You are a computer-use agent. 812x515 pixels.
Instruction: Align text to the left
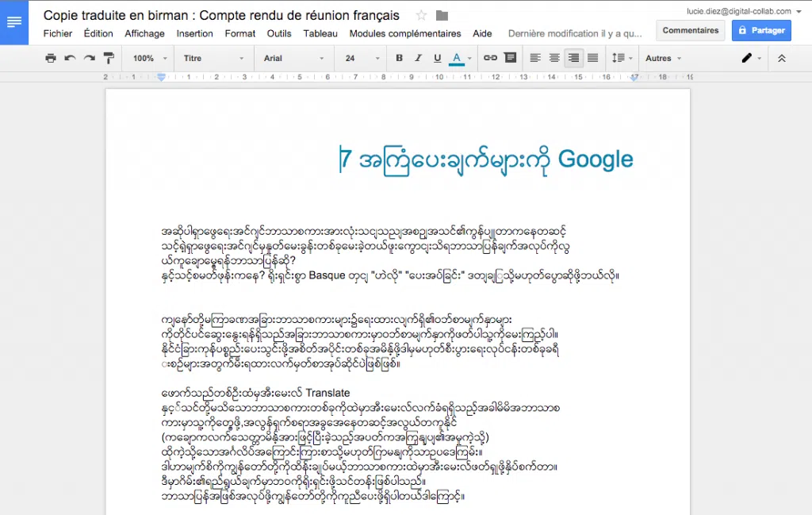[535, 58]
